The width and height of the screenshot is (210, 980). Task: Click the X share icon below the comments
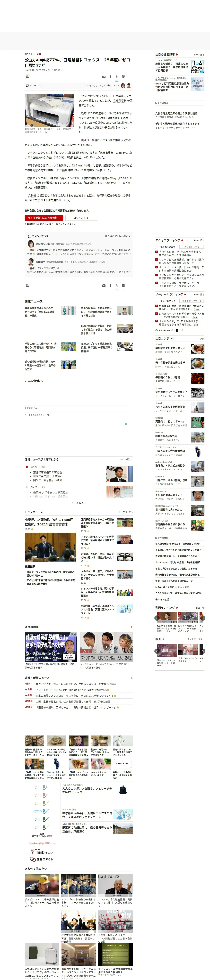[117, 285]
